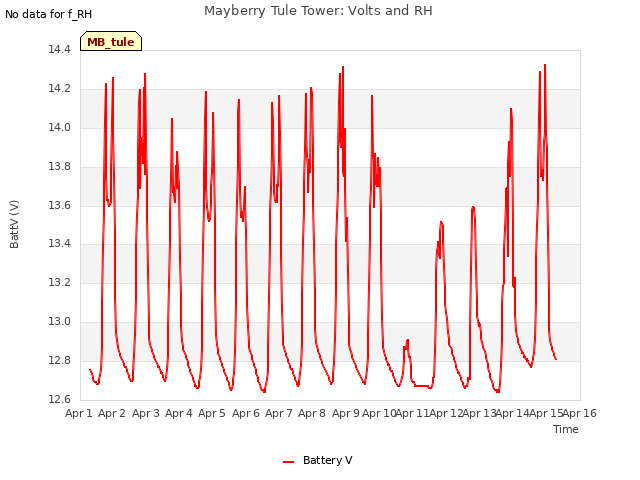Click the Time x-axis label
640x480 pixels.
coord(565,429)
